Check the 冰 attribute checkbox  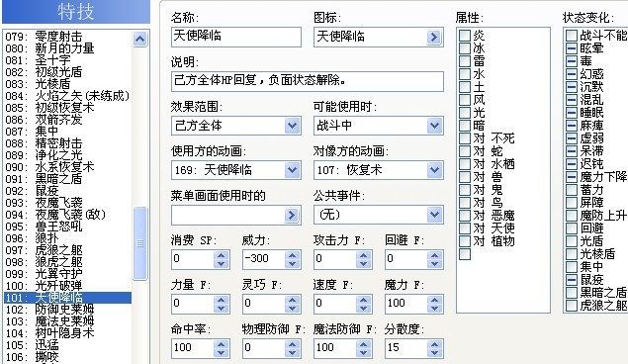click(x=465, y=48)
